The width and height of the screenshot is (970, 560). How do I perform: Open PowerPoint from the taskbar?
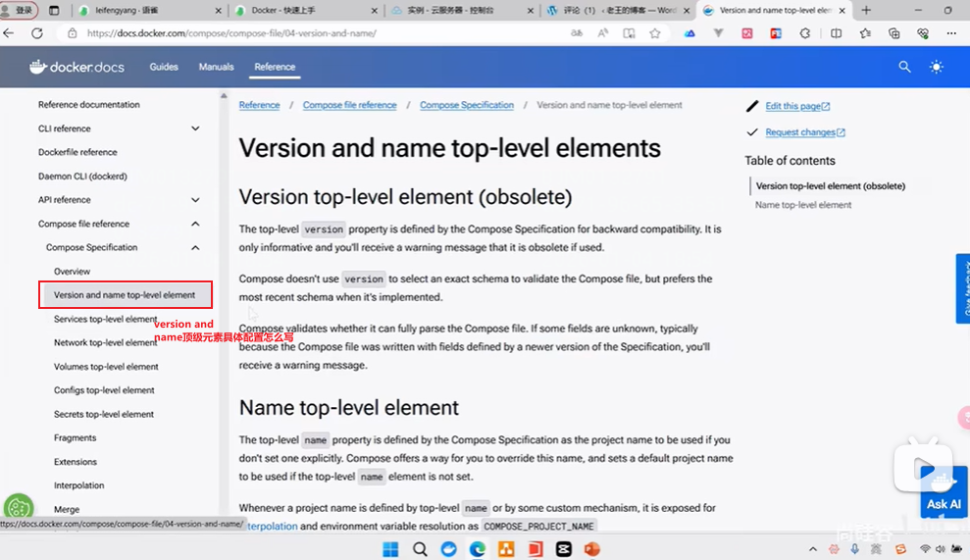[592, 549]
